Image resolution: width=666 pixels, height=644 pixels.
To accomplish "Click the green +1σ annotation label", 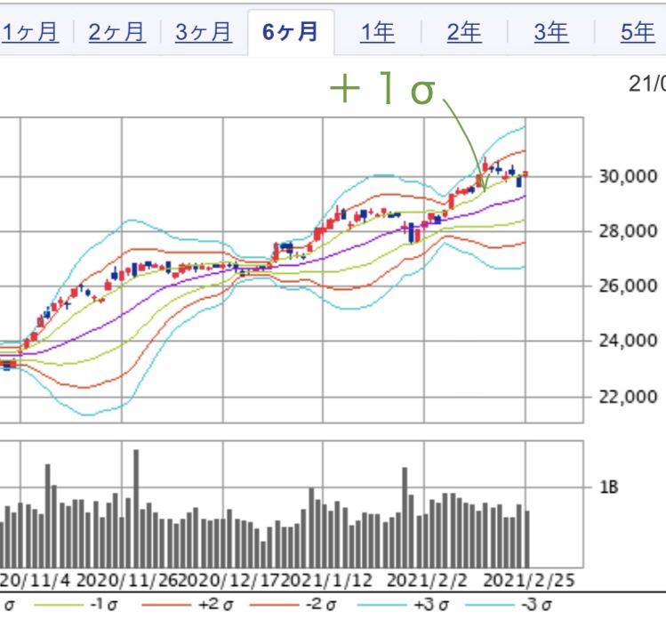I will [x=382, y=90].
